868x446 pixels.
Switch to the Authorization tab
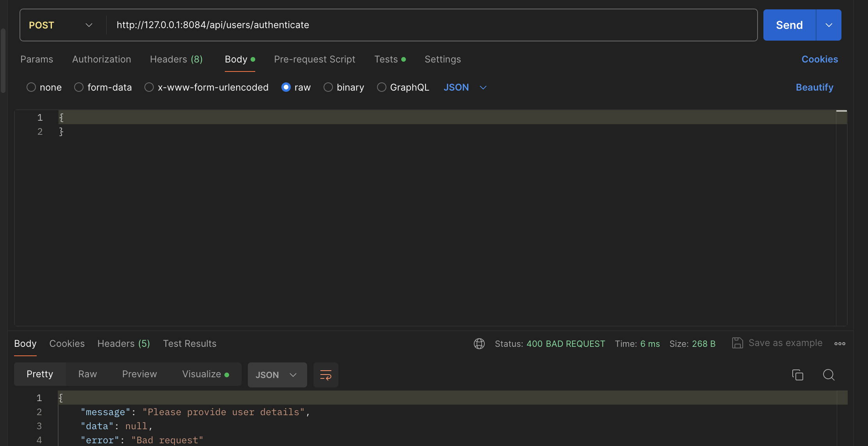tap(101, 59)
